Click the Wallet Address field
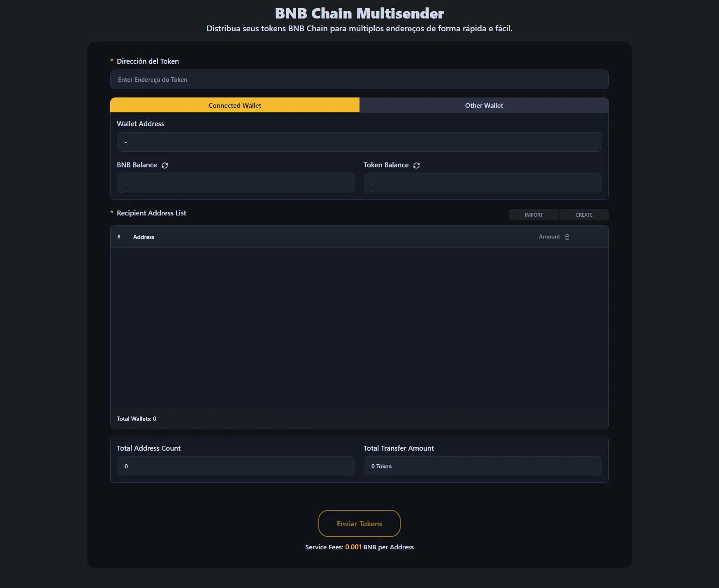 pos(359,142)
